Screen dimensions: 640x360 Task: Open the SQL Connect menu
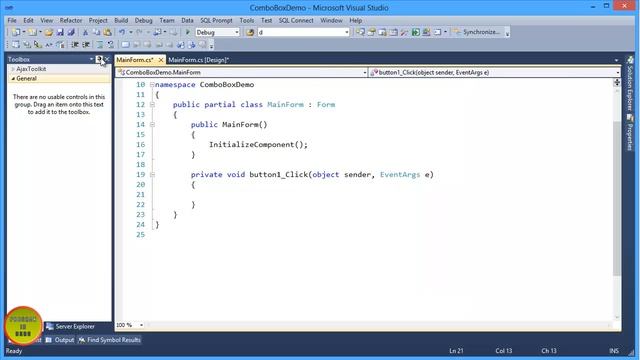pyautogui.click(x=296, y=20)
